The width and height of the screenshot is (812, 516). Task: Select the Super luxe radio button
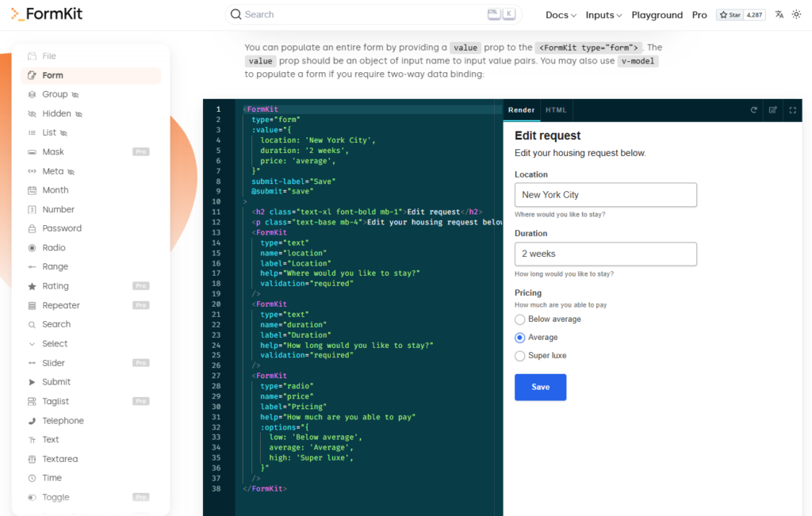click(520, 356)
